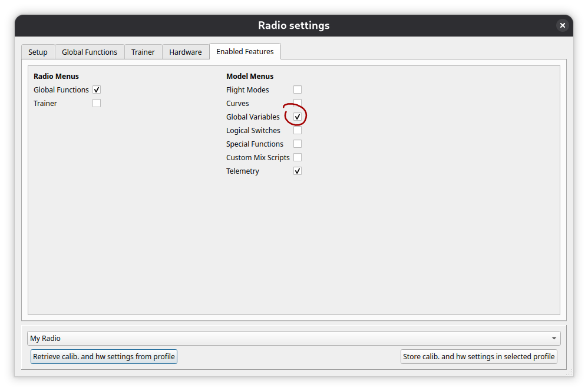The width and height of the screenshot is (588, 391).
Task: Enable the Flight Modes checkbox
Action: coord(298,90)
